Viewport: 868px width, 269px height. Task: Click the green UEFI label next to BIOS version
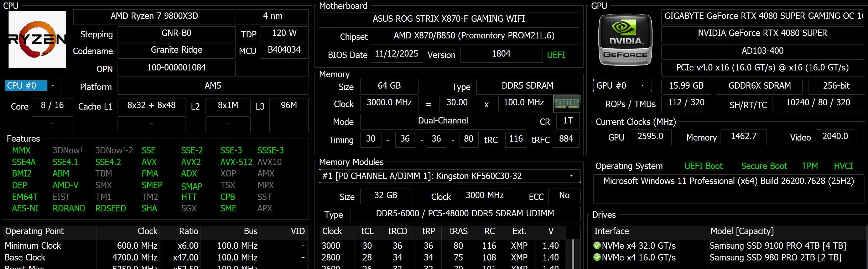556,55
